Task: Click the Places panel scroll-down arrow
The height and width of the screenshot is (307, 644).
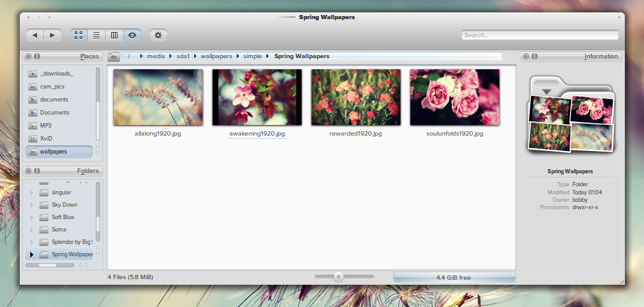Action: coord(98,153)
